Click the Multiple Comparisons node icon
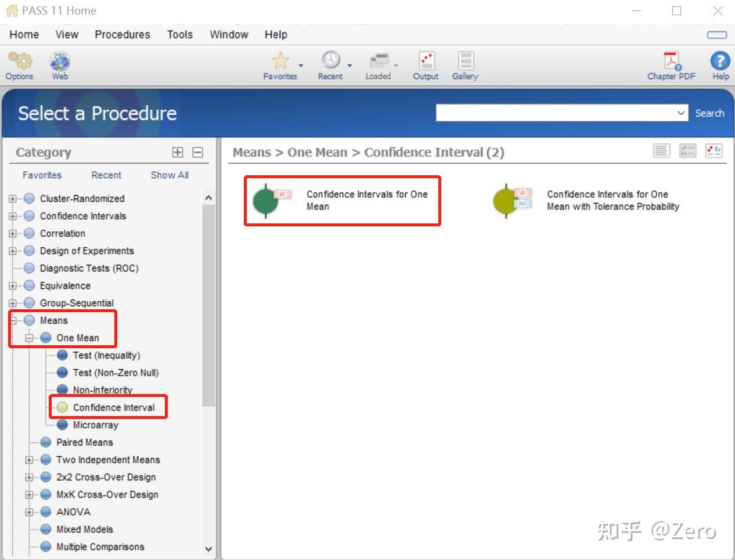This screenshot has width=735, height=560. (46, 547)
